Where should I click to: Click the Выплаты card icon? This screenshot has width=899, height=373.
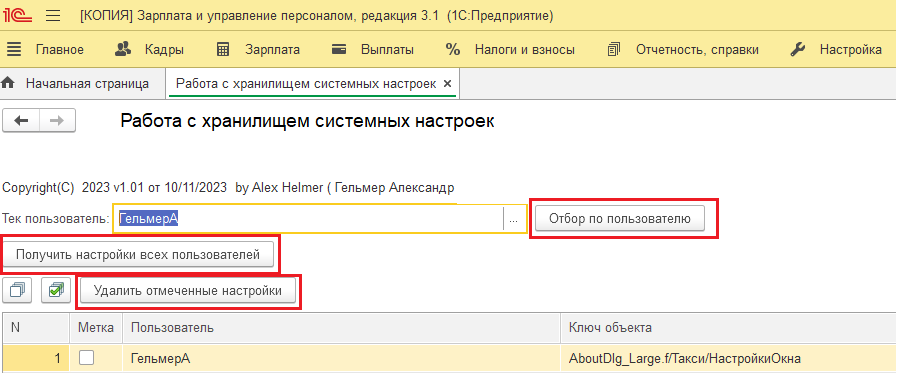click(339, 50)
